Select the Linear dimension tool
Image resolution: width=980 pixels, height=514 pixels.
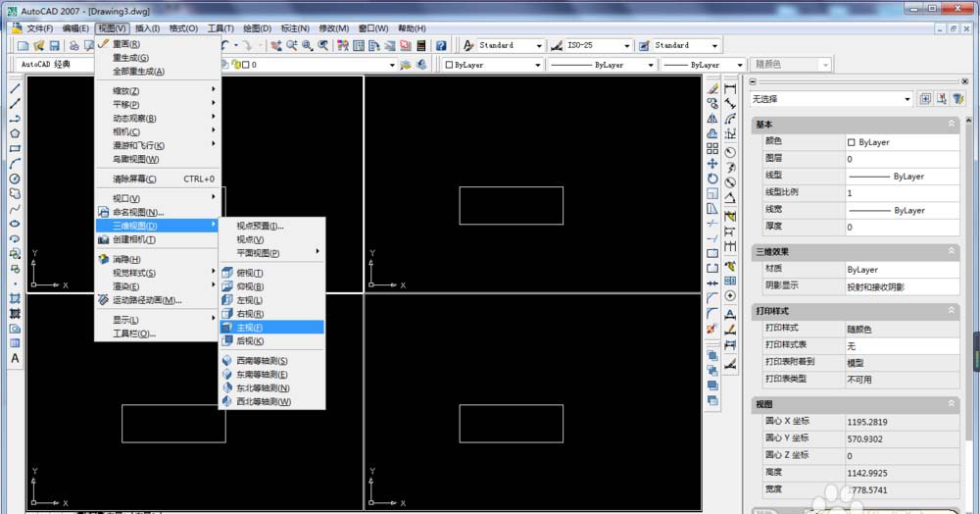coord(730,89)
